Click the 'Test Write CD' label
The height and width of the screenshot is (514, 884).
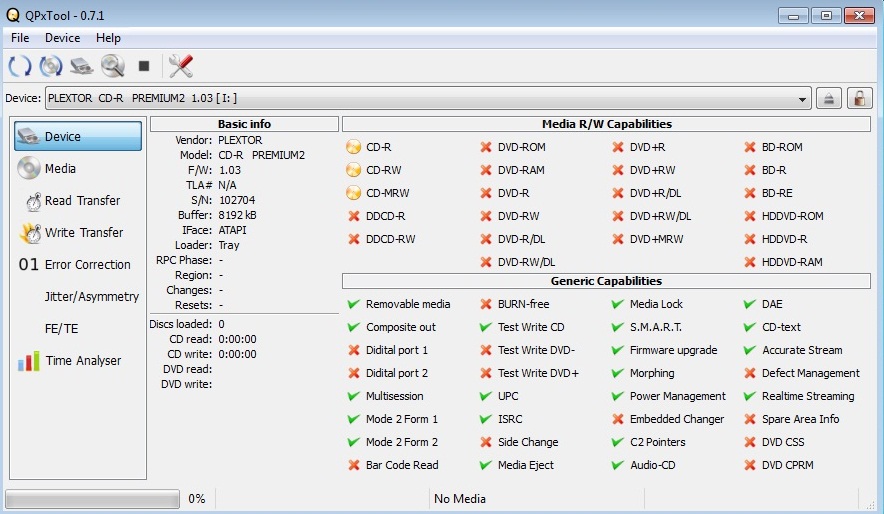pos(531,327)
